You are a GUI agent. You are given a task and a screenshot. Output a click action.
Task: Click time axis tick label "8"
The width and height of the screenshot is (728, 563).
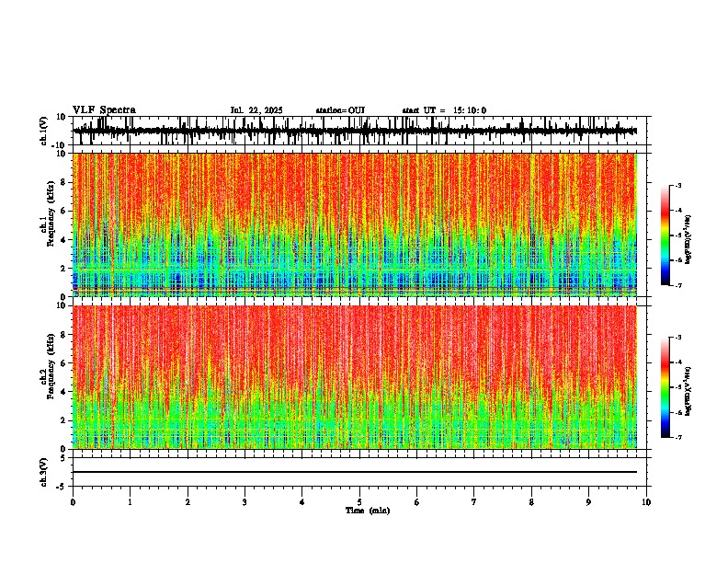531,502
